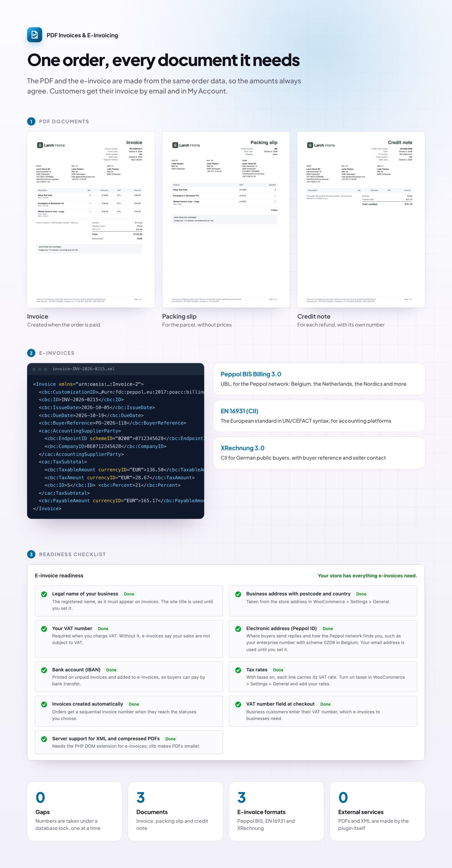Click the green check beside Legal name of your business
The width and height of the screenshot is (452, 868).
point(44,594)
